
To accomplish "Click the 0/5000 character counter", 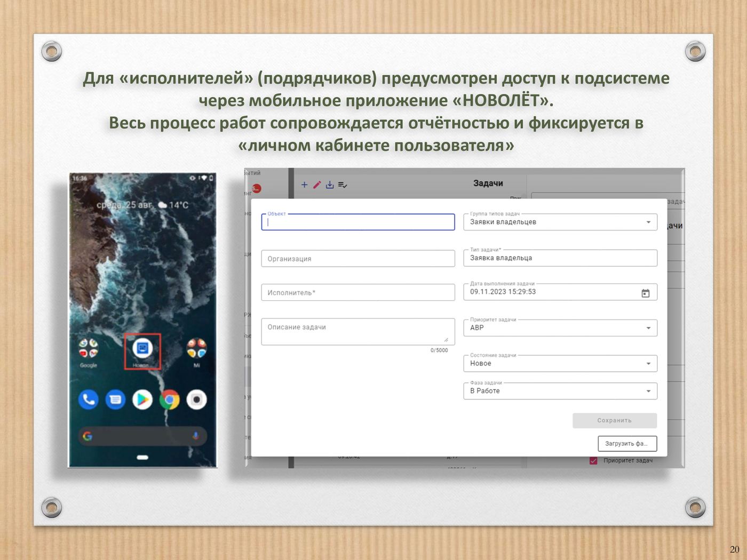I will pos(439,350).
